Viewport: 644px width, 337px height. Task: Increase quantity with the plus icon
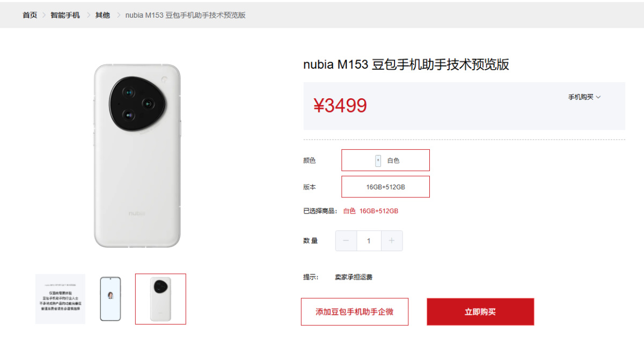[392, 241]
